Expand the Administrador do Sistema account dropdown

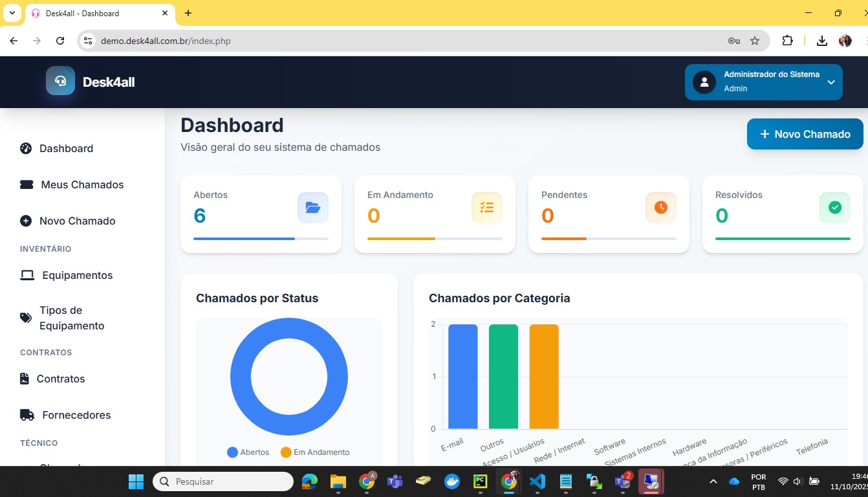pyautogui.click(x=763, y=82)
